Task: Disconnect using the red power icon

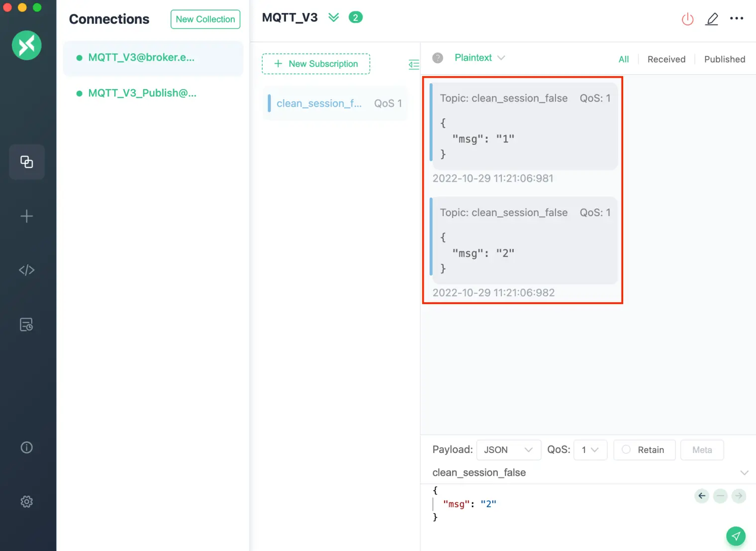Action: point(687,19)
